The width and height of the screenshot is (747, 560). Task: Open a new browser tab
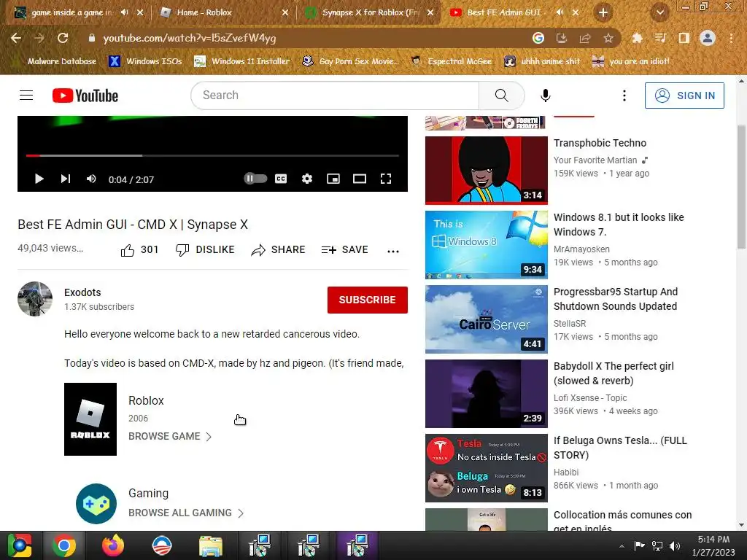pyautogui.click(x=603, y=13)
